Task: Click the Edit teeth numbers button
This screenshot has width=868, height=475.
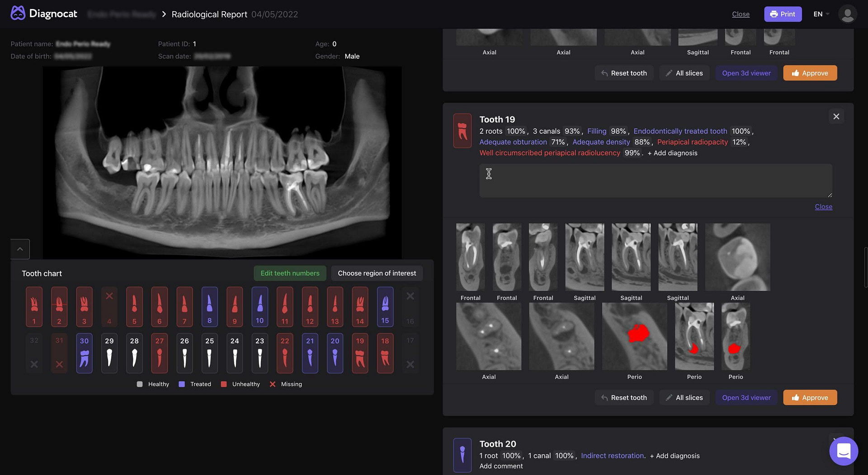Action: [x=290, y=273]
